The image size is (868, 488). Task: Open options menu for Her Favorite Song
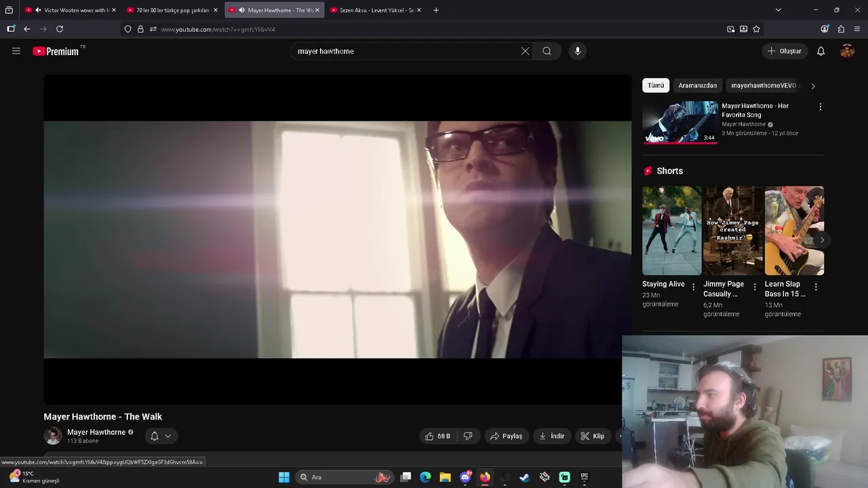click(x=820, y=107)
